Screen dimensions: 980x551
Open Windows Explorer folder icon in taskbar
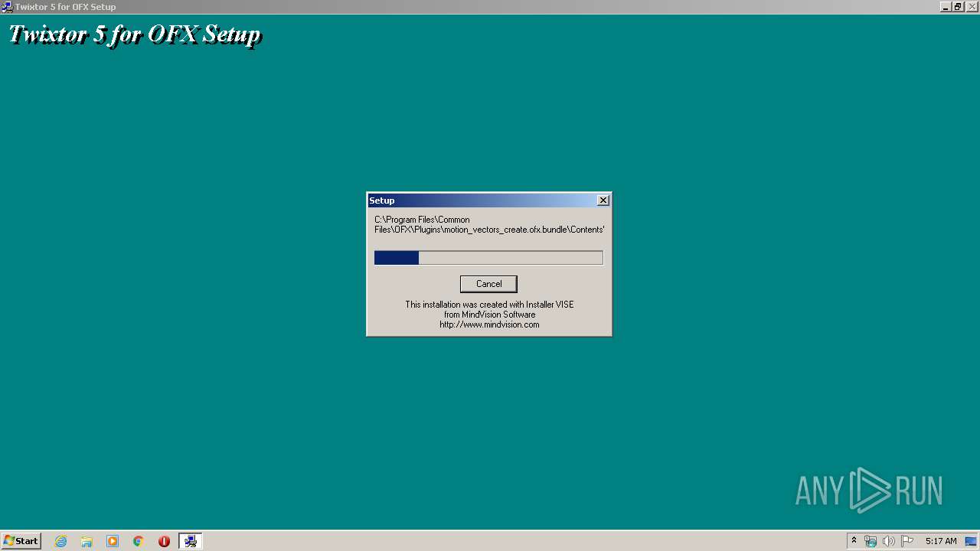(87, 541)
